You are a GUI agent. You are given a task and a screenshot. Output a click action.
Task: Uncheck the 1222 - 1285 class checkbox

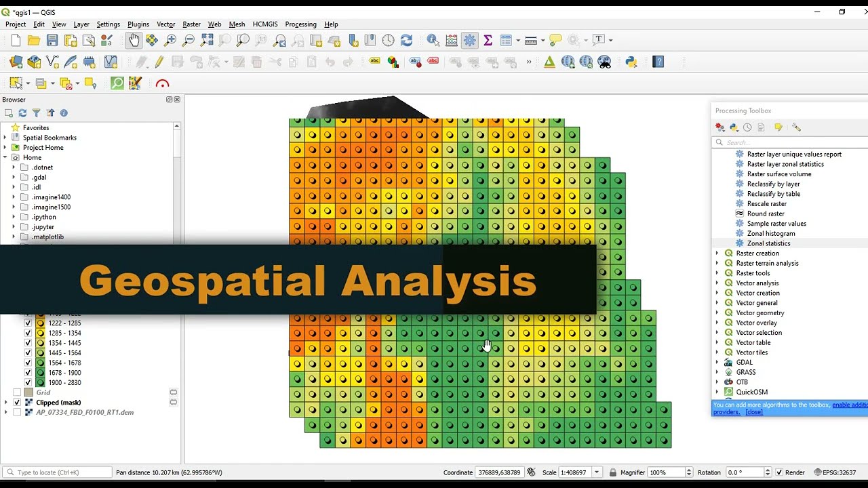pos(28,323)
